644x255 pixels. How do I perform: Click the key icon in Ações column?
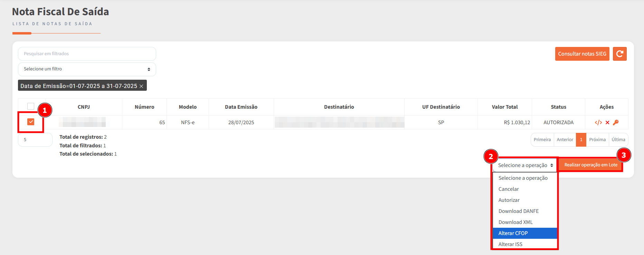click(616, 122)
